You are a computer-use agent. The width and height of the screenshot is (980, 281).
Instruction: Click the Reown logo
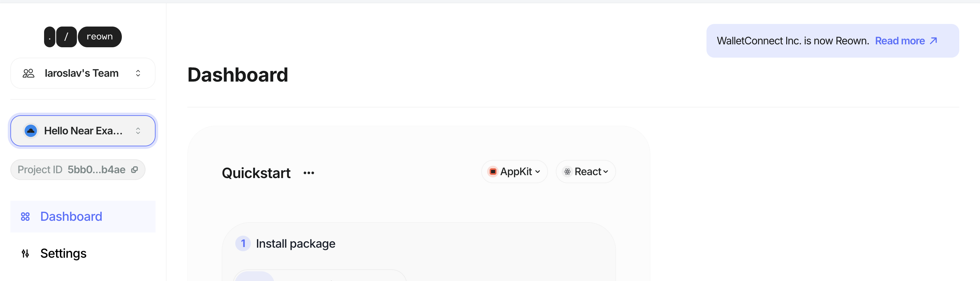83,37
